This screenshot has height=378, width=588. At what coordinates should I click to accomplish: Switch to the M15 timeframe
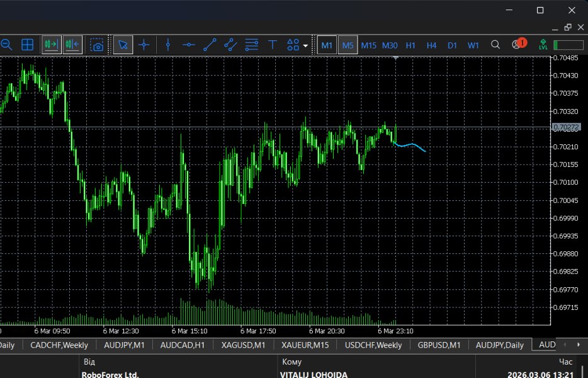click(368, 45)
